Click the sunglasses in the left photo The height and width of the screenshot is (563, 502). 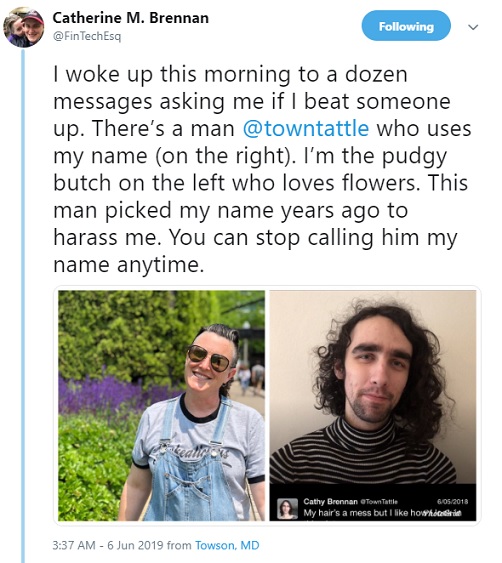pos(209,357)
